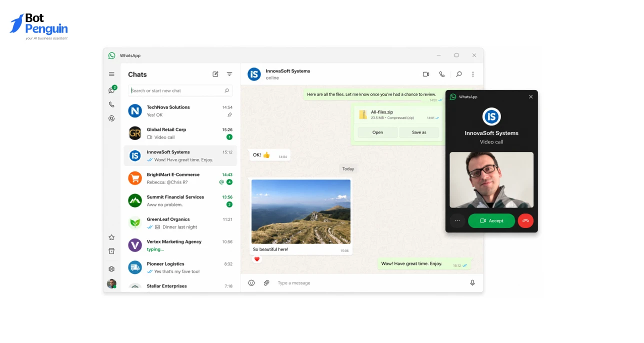The width and height of the screenshot is (644, 343).
Task: Open the mountain landscape photo
Action: point(301,211)
